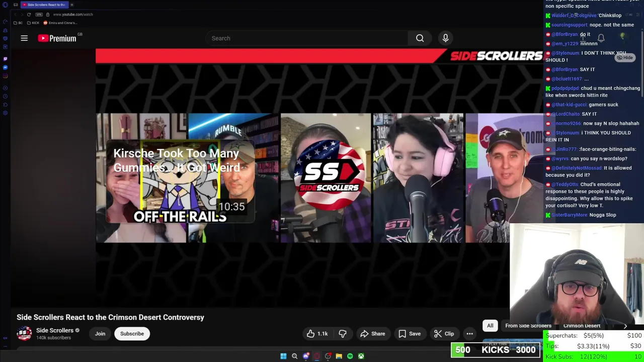
Task: Open a new browser tab
Action: (72, 5)
